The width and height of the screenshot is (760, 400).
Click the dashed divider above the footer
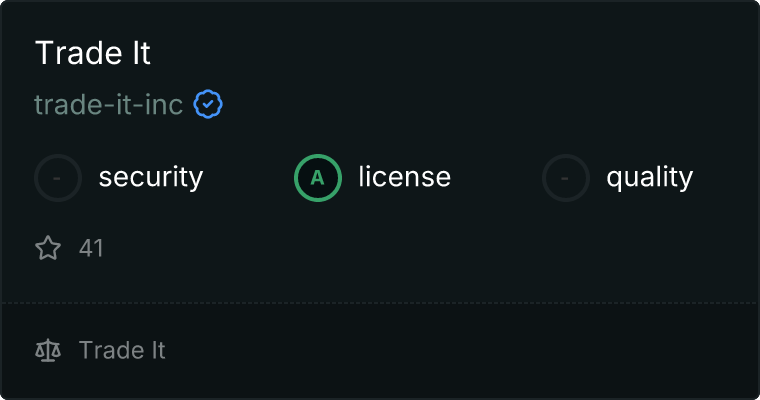(380, 302)
